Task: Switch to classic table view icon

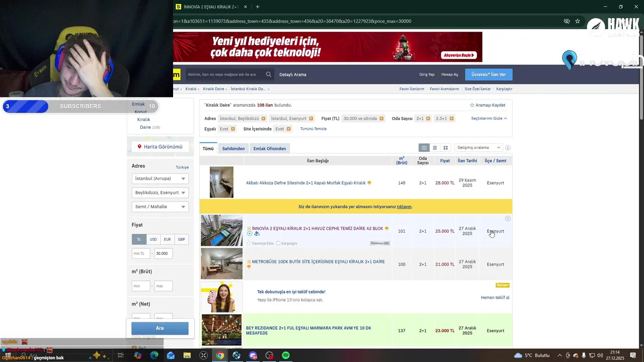Action: coord(424,148)
